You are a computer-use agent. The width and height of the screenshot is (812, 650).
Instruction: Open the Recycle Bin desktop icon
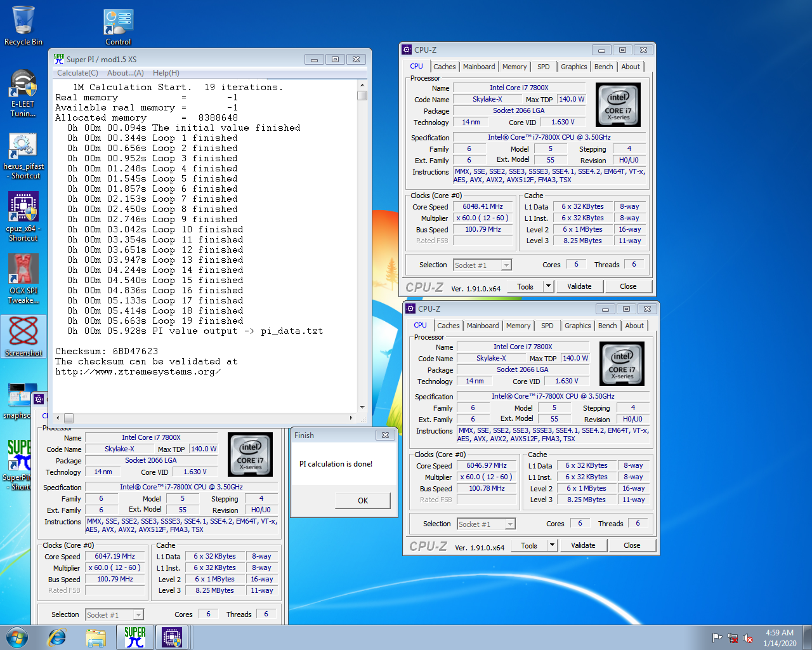point(23,25)
